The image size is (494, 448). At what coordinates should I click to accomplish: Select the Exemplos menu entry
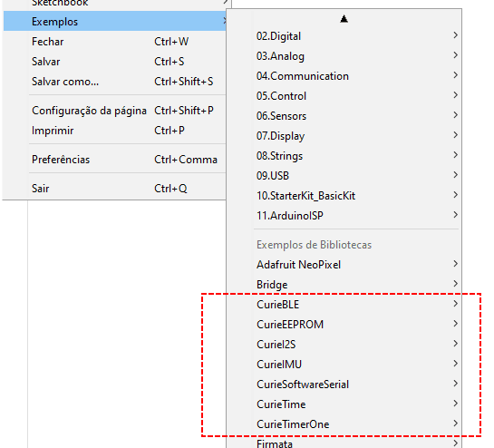pyautogui.click(x=115, y=22)
